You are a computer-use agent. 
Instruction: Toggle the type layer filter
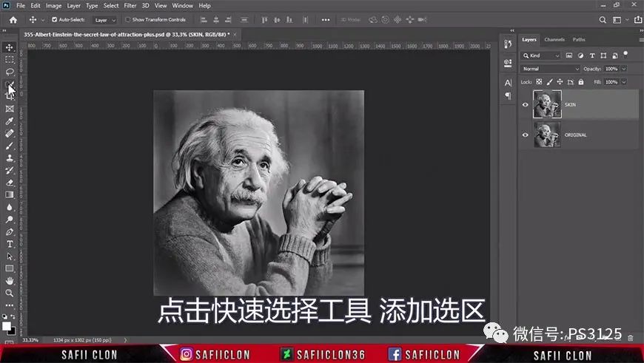[592, 55]
